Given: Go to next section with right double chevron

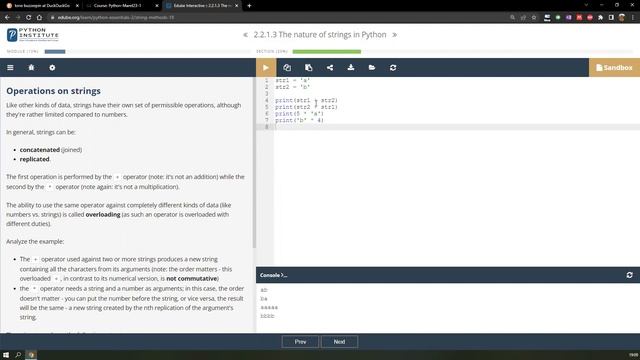Looking at the screenshot, I should coord(394,35).
